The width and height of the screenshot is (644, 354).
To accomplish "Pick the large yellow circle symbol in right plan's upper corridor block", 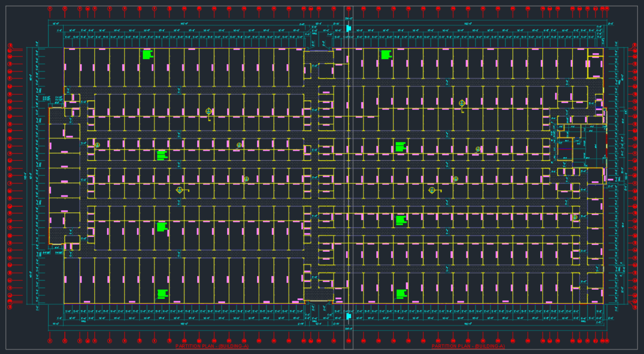I will coord(462,103).
